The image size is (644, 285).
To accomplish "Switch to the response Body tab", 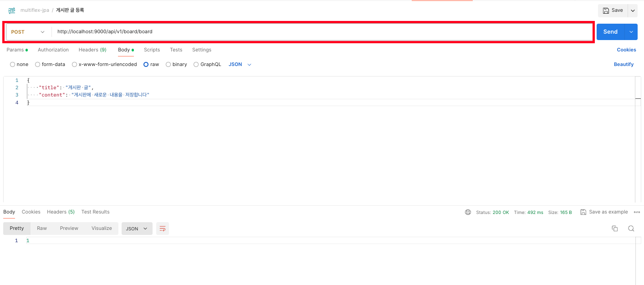I will point(9,212).
